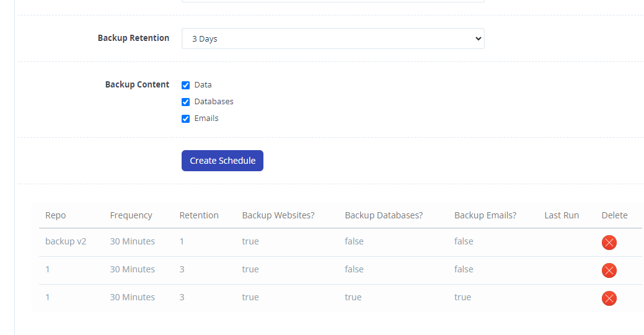Disable the Emails backup checkbox

tap(186, 118)
